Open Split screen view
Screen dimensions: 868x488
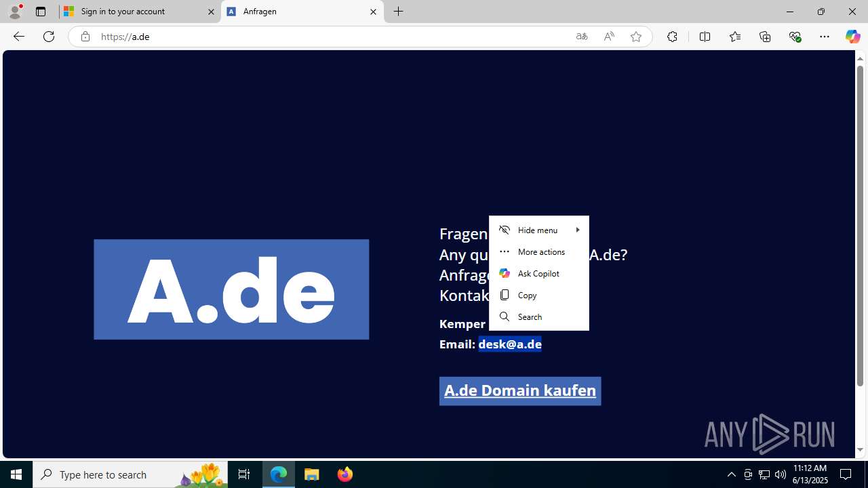705,37
